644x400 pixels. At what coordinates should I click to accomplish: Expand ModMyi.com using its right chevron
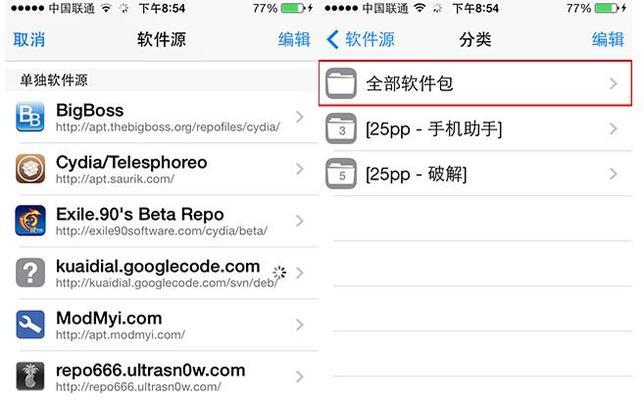click(x=300, y=325)
